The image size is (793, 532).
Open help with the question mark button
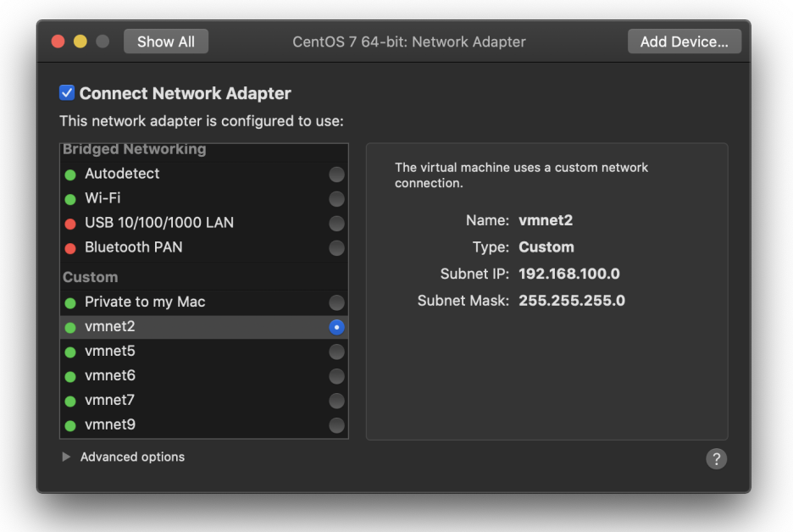[716, 458]
